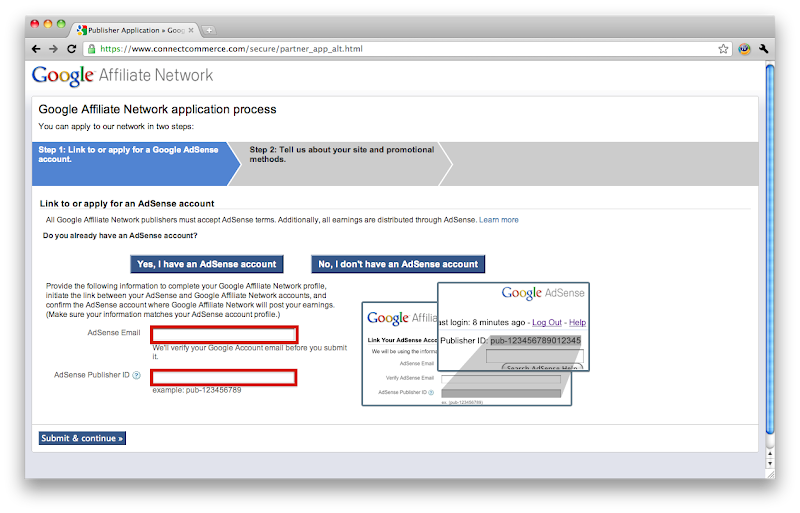Click the browser extension icon next to the star

[x=744, y=49]
